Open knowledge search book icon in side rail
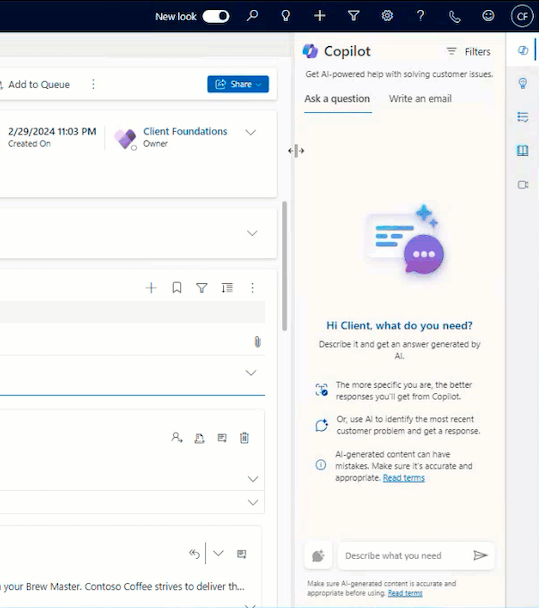Screen dimensions: 539x608 click(x=523, y=150)
